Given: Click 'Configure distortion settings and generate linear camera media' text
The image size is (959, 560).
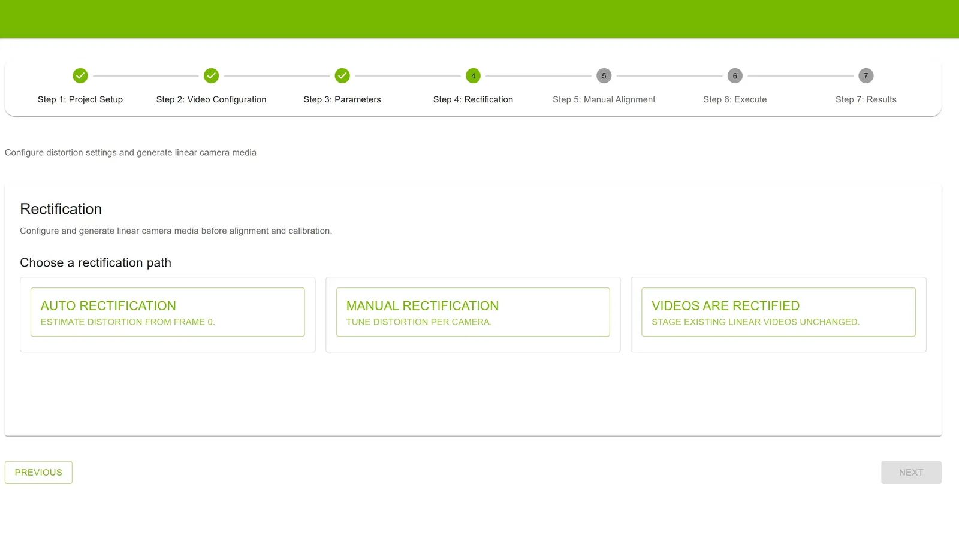Looking at the screenshot, I should [x=131, y=153].
